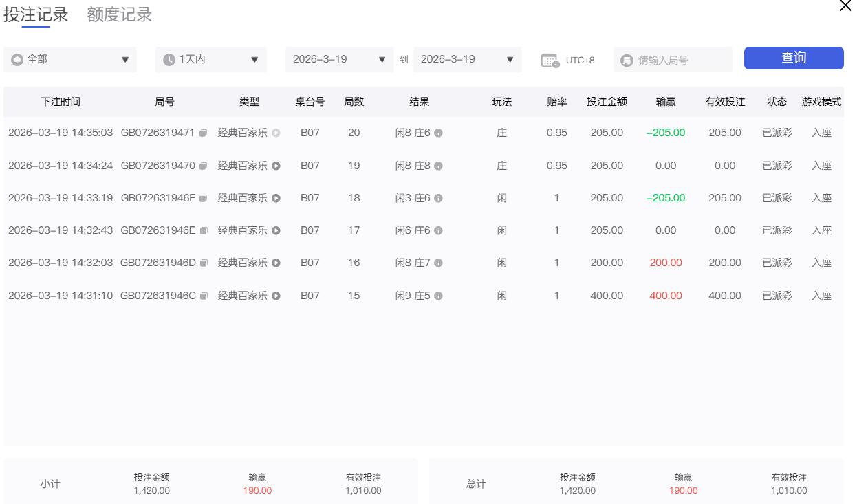Screen dimensions: 857x504
Task: Open the calendar next to UTC+8
Action: [x=550, y=61]
